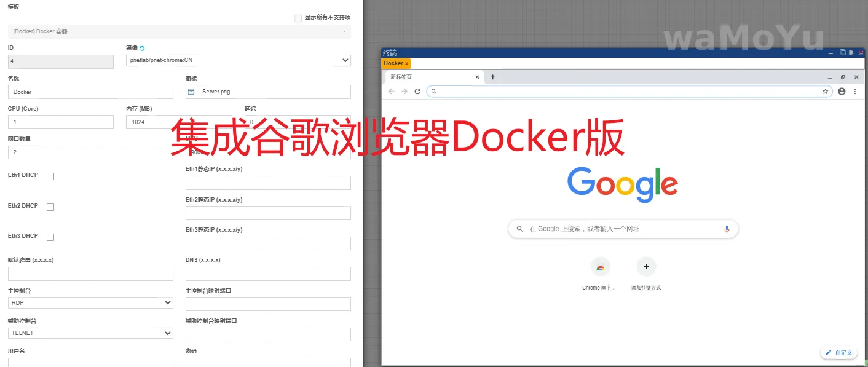Enable the Eth1 DHCP checkbox
Screen dimensions: 868x367
tap(50, 176)
